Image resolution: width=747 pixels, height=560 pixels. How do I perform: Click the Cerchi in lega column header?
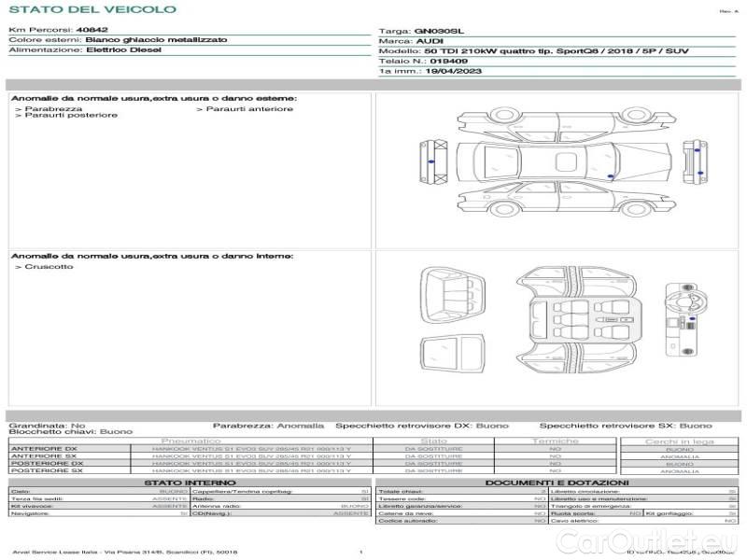click(679, 441)
